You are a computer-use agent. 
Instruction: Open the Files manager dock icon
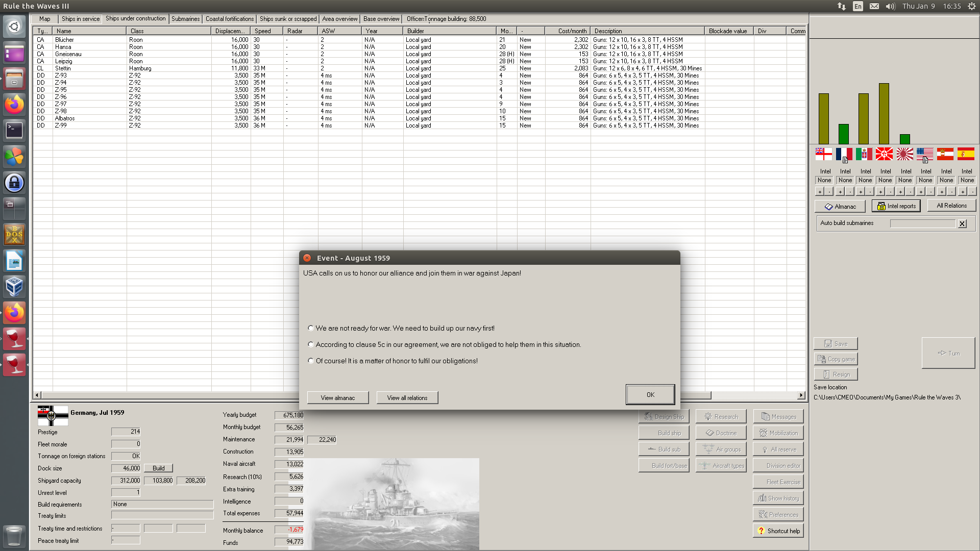pos(14,79)
